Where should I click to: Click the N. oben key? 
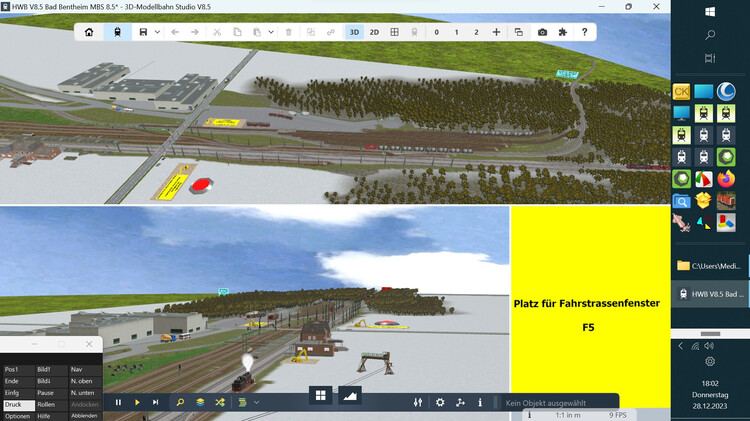click(85, 381)
